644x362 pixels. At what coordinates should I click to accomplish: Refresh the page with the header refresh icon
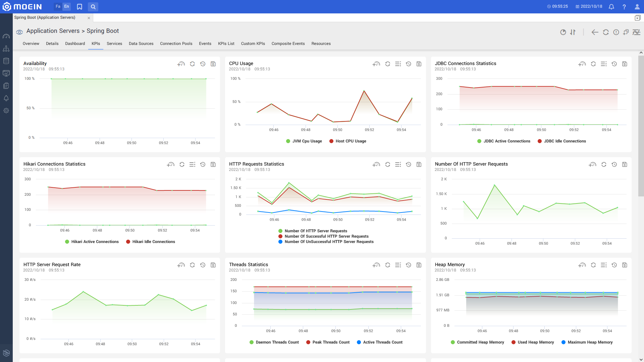[x=606, y=32]
